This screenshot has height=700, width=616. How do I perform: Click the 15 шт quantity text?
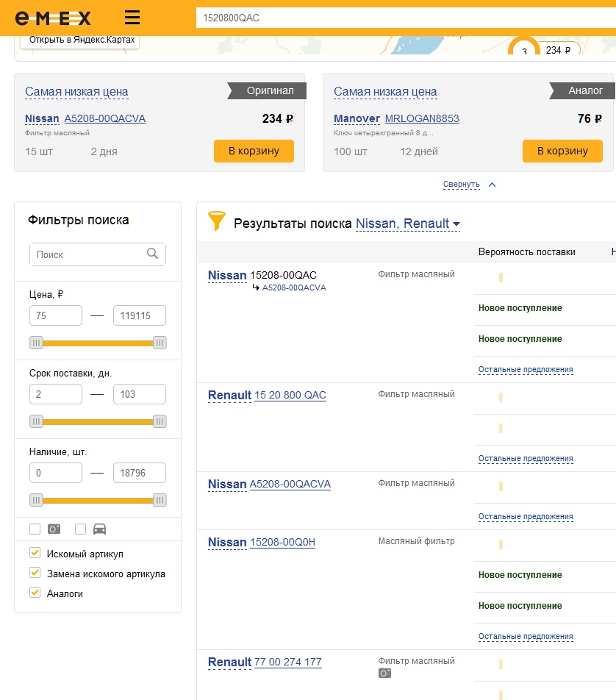click(x=39, y=151)
